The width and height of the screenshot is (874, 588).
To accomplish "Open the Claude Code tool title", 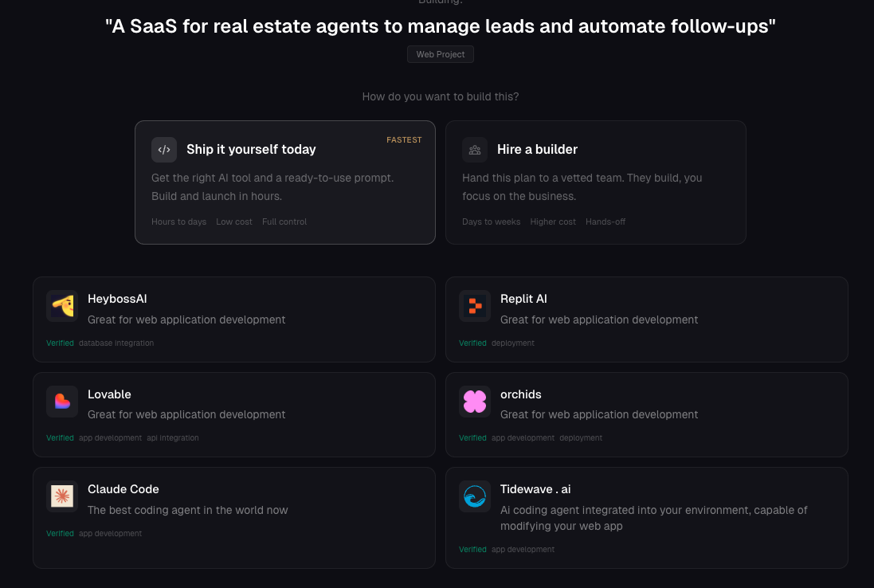I will tap(123, 489).
